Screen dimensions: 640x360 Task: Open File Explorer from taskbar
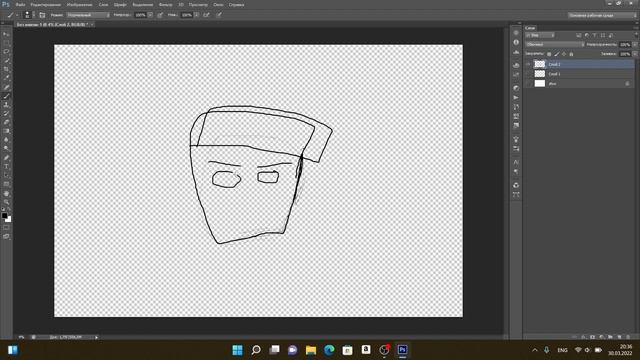coord(311,350)
